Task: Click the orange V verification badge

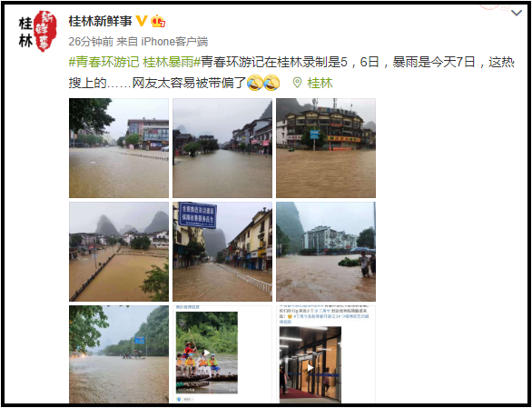Action: click(x=142, y=21)
